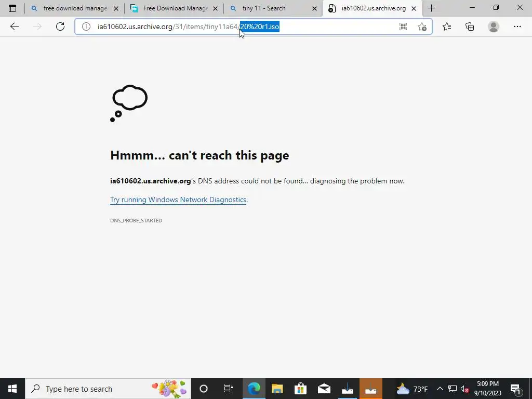Screen dimensions: 532x399
Task: Try running Windows Network Diagnostics link
Action: click(x=178, y=199)
